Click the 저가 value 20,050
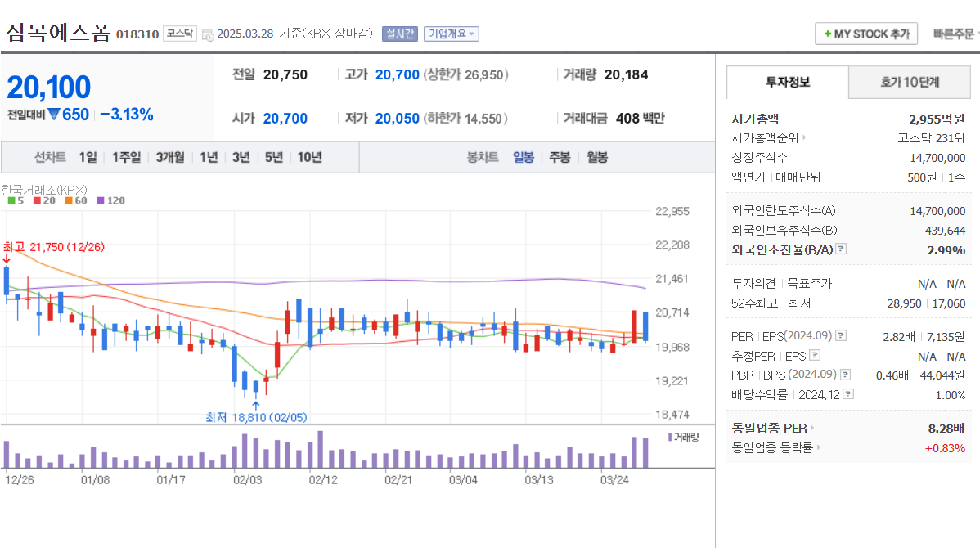Image resolution: width=980 pixels, height=548 pixels. [397, 118]
